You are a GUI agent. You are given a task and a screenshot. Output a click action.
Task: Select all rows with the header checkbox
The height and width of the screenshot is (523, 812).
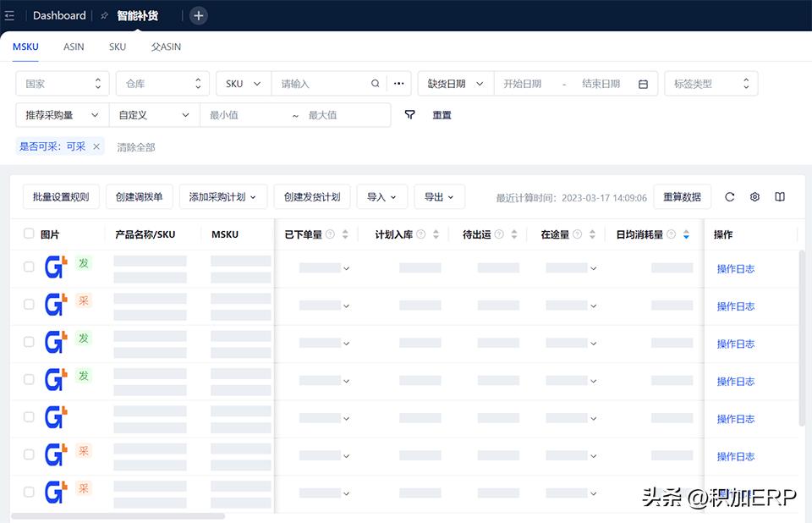tap(30, 234)
